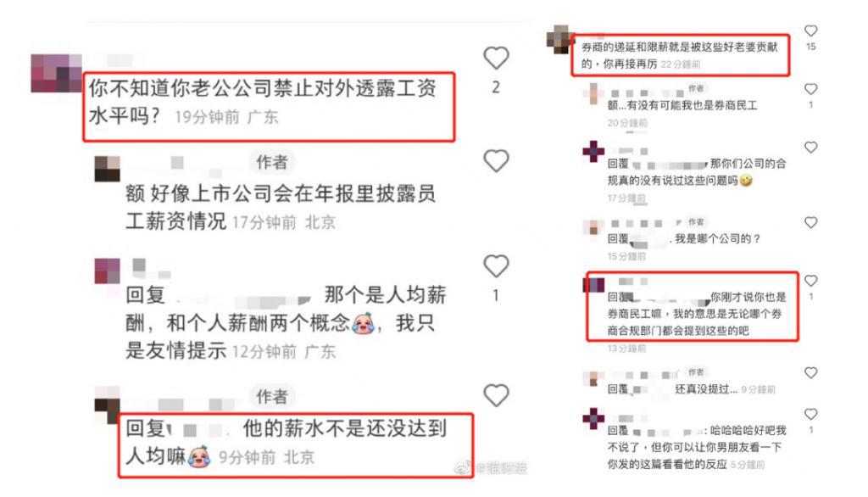Image resolution: width=868 pixels, height=497 pixels.
Task: Like the author's reply 他的薪水不是还没达到人均
Action: (x=496, y=395)
